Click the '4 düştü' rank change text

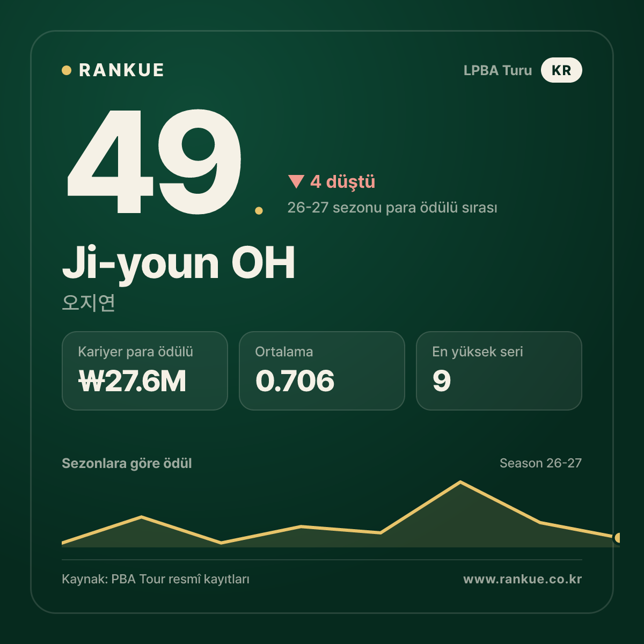click(x=342, y=181)
